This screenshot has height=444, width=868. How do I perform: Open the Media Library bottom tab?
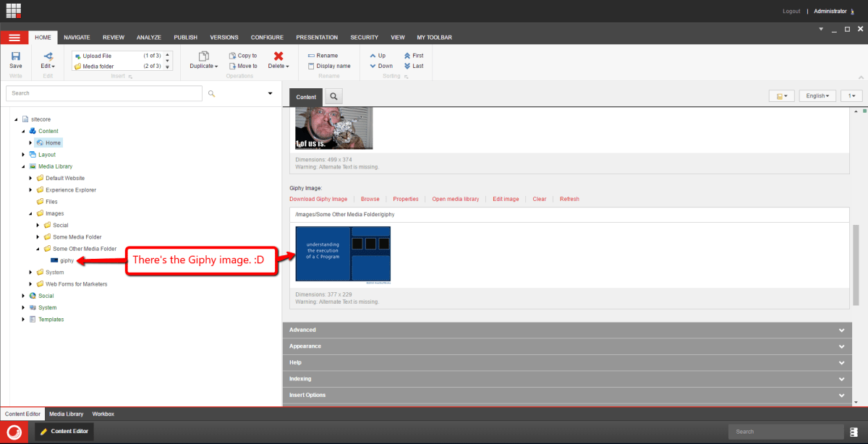click(66, 414)
